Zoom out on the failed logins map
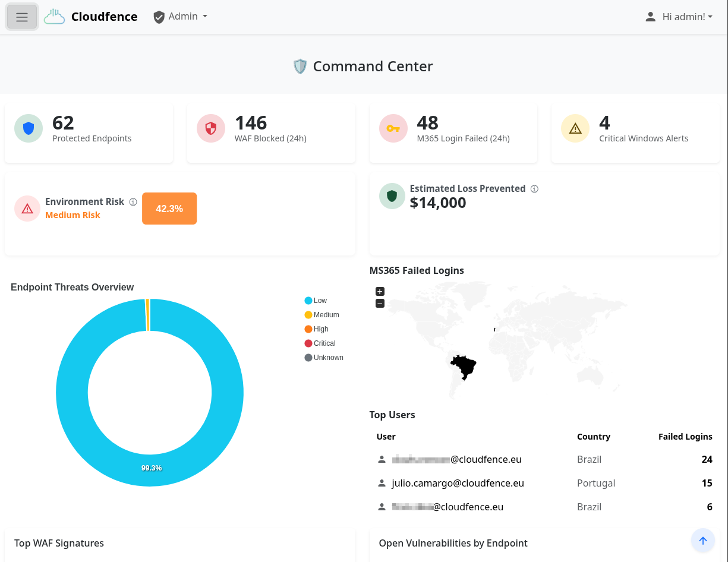 pos(380,304)
